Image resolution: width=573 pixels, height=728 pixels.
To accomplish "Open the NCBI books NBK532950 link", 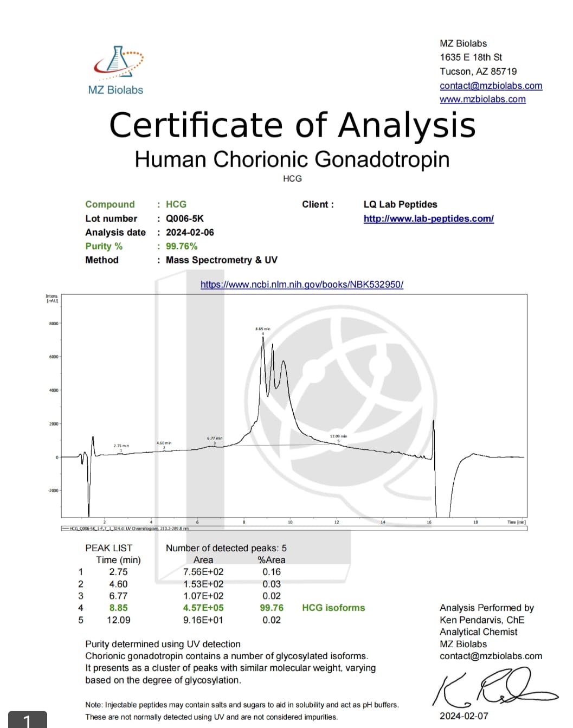I will click(301, 285).
